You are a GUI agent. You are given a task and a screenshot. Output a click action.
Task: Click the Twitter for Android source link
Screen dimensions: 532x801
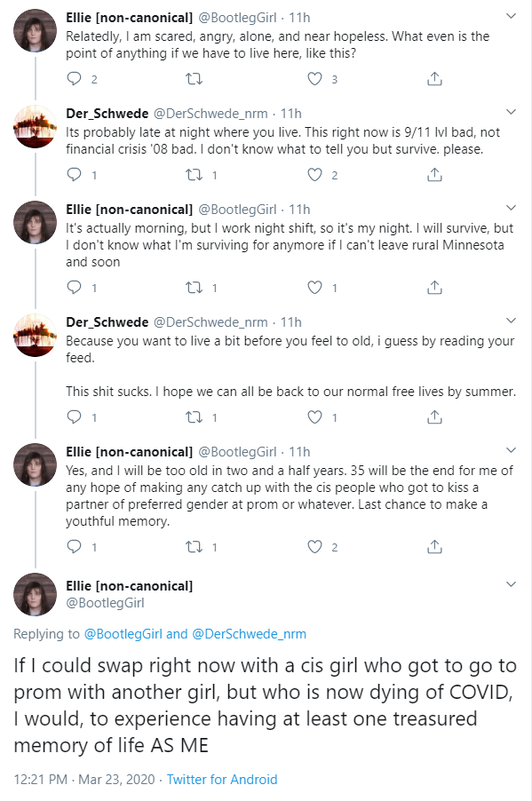pyautogui.click(x=222, y=780)
